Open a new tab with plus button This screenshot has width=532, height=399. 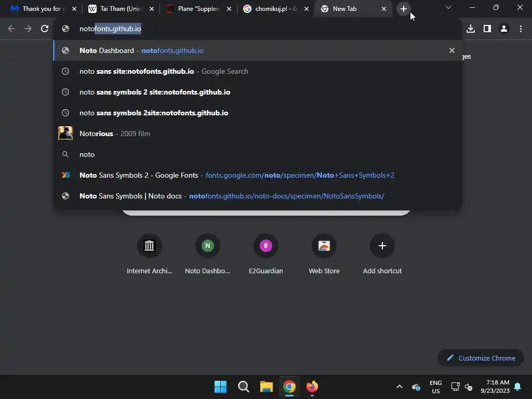coord(403,9)
